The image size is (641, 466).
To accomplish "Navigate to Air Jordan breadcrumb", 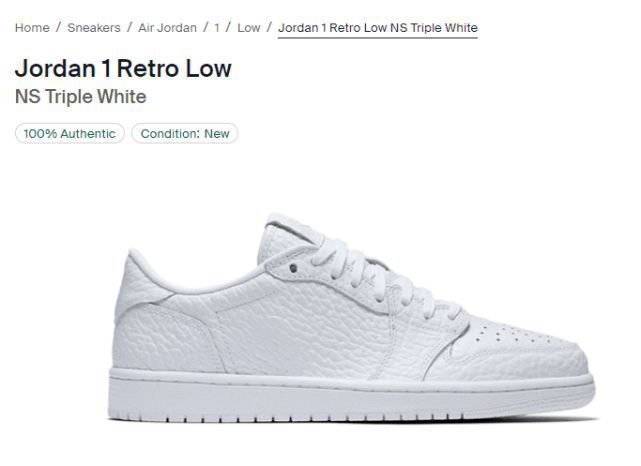I will [167, 27].
